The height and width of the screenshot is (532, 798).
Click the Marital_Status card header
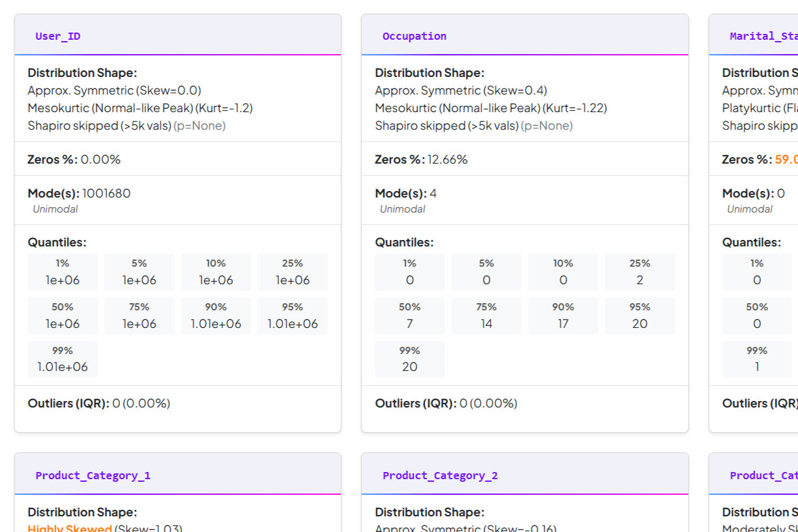[x=754, y=35]
